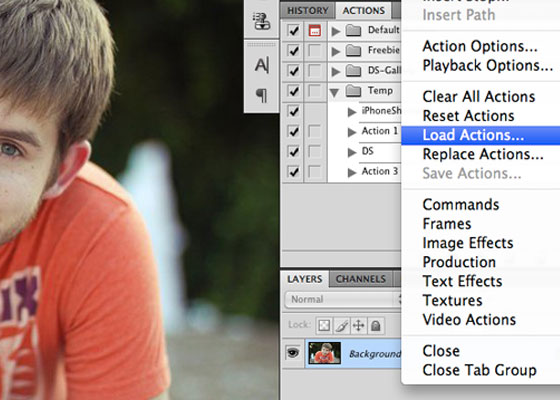Select folder icon of Temp set

353,91
